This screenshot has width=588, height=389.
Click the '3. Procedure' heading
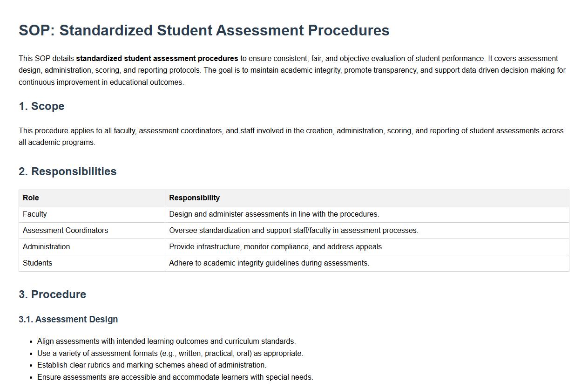(x=52, y=294)
